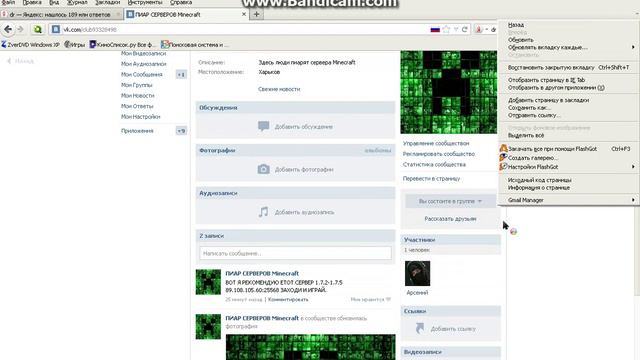Click the Russian flag icon in address bar
The image size is (640, 360).
(435, 29)
